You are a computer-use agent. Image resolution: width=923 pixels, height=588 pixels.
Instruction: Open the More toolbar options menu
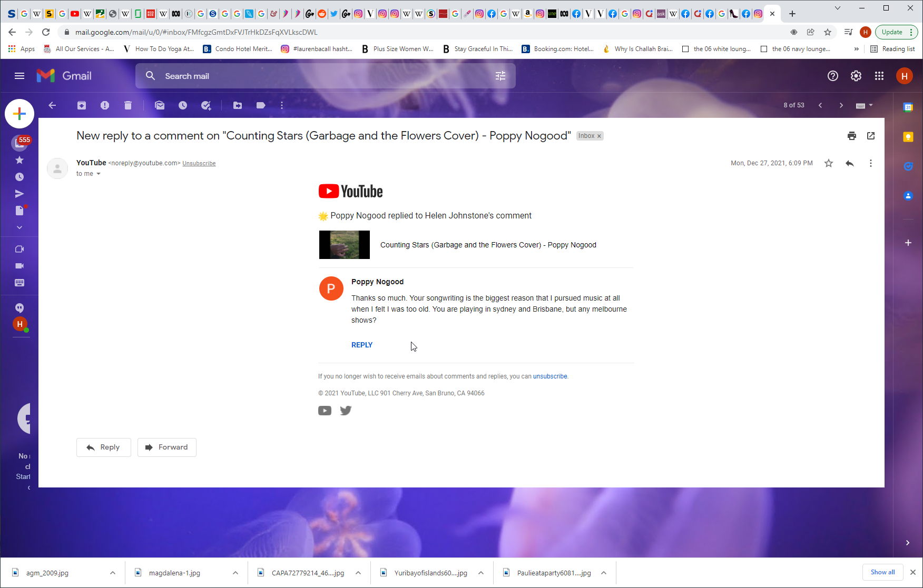282,105
